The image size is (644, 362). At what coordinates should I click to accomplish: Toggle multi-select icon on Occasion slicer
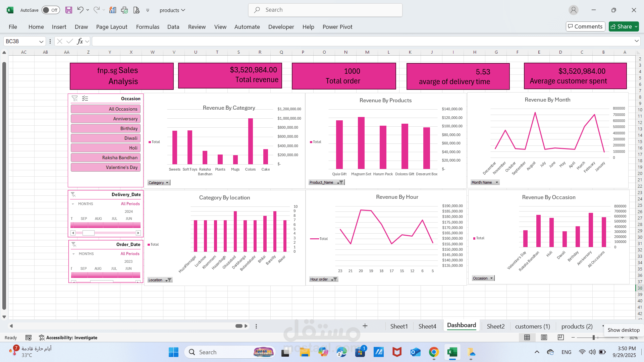click(x=85, y=99)
